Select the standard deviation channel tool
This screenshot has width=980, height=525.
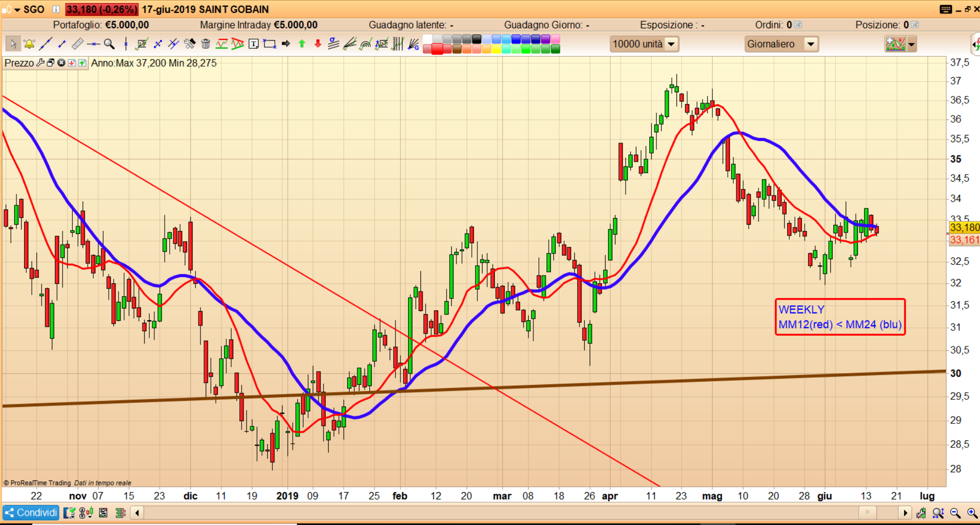point(334,44)
